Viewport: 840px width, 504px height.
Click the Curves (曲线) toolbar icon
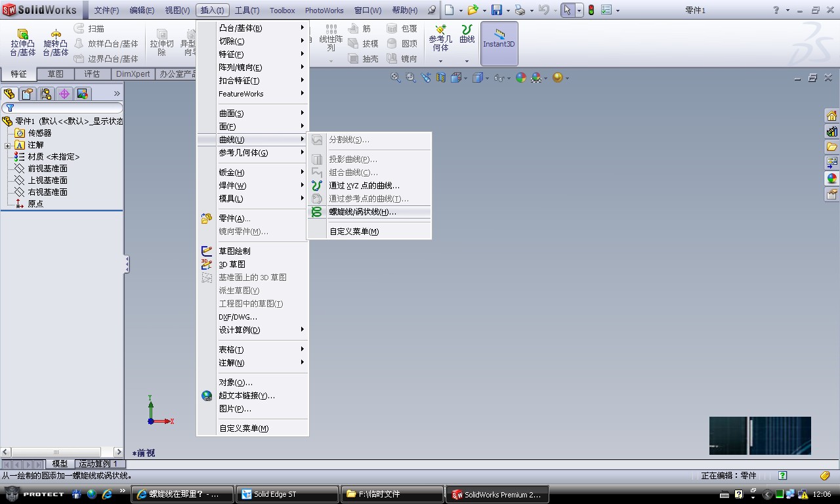467,35
